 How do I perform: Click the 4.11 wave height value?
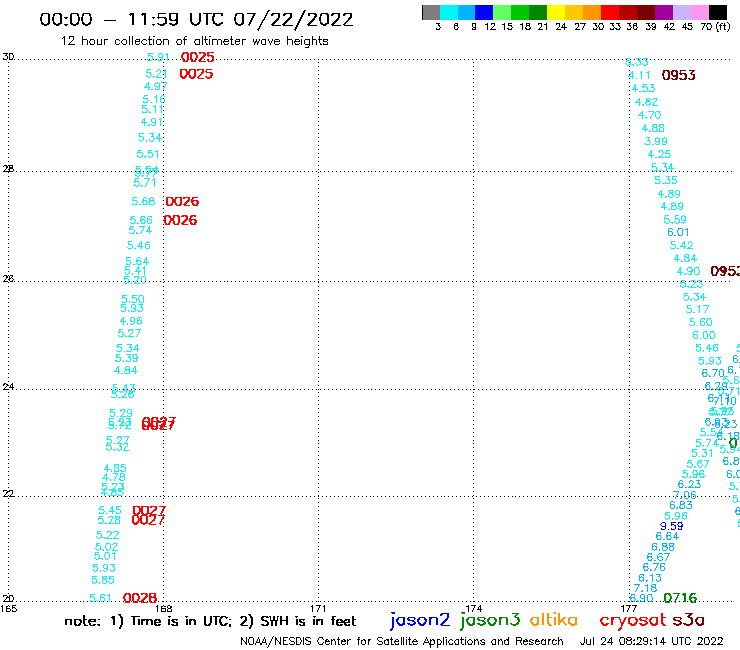point(639,75)
